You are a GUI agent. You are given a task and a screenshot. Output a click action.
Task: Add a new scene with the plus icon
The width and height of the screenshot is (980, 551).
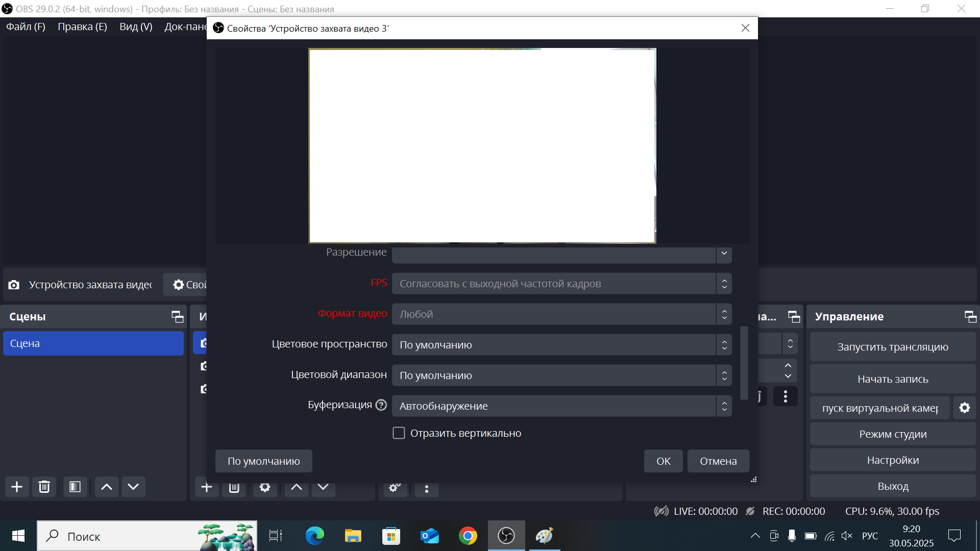17,487
